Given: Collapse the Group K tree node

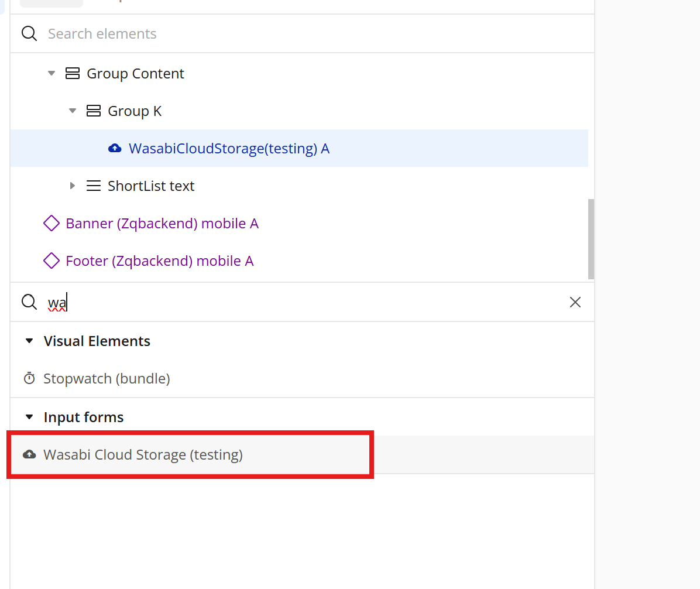Looking at the screenshot, I should click(73, 111).
